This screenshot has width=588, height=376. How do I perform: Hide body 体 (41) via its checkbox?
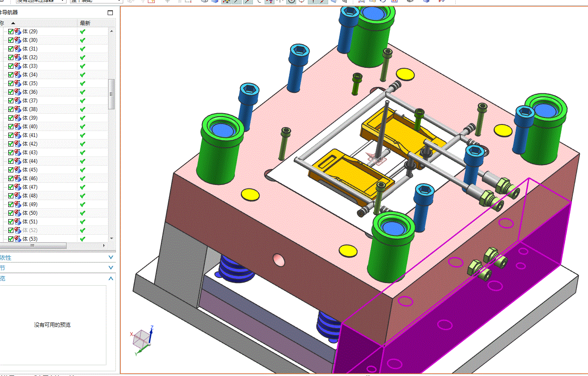[x=11, y=135]
